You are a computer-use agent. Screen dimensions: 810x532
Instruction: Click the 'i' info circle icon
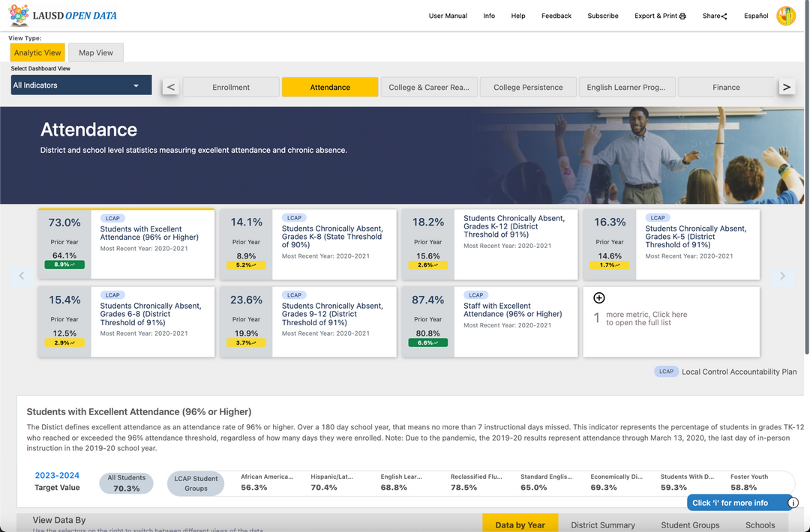click(793, 503)
